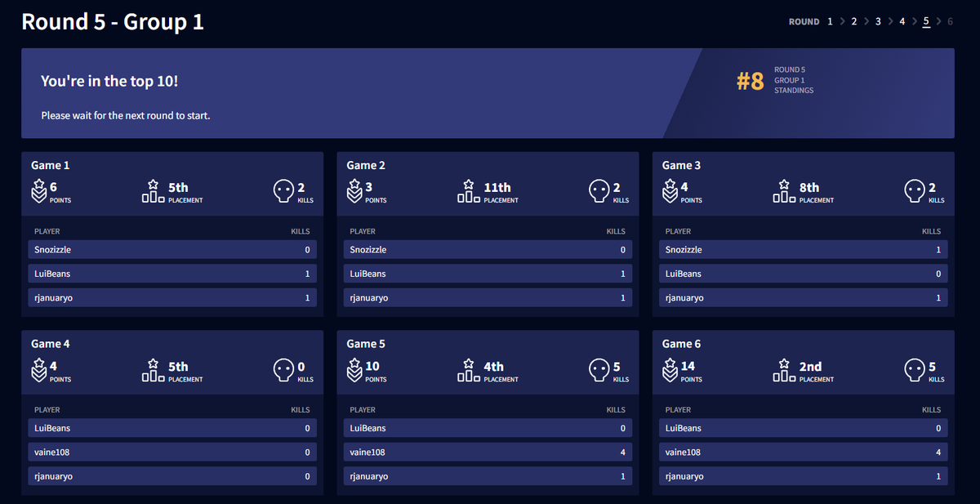Click the Game 2 points chevron icon
Viewport: 980px width, 504px height.
(354, 191)
